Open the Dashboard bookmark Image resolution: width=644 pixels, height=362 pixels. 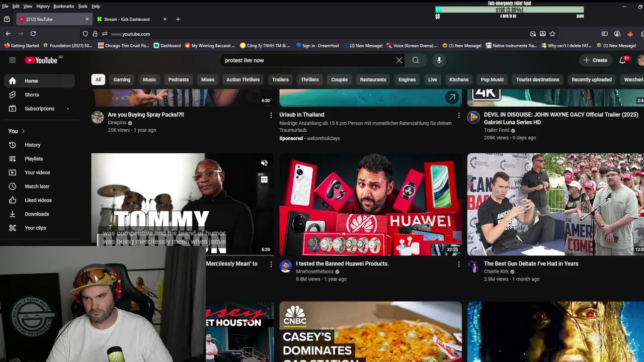[x=167, y=45]
